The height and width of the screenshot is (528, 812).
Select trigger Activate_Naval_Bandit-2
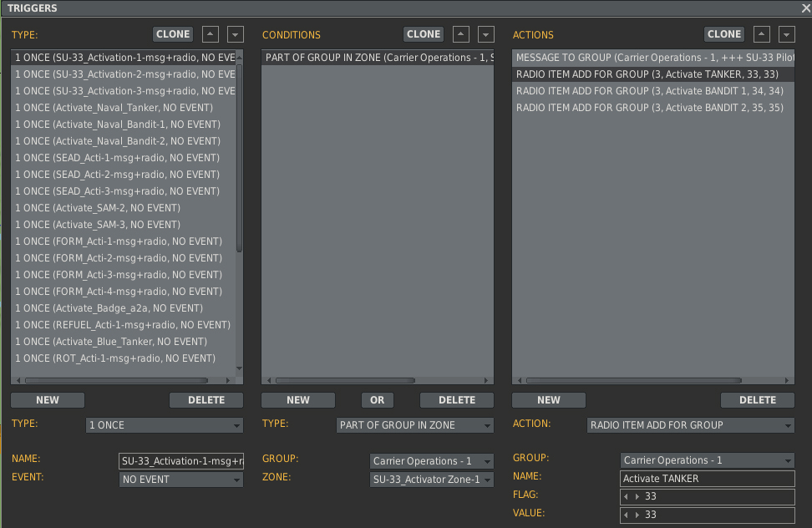pyautogui.click(x=124, y=141)
